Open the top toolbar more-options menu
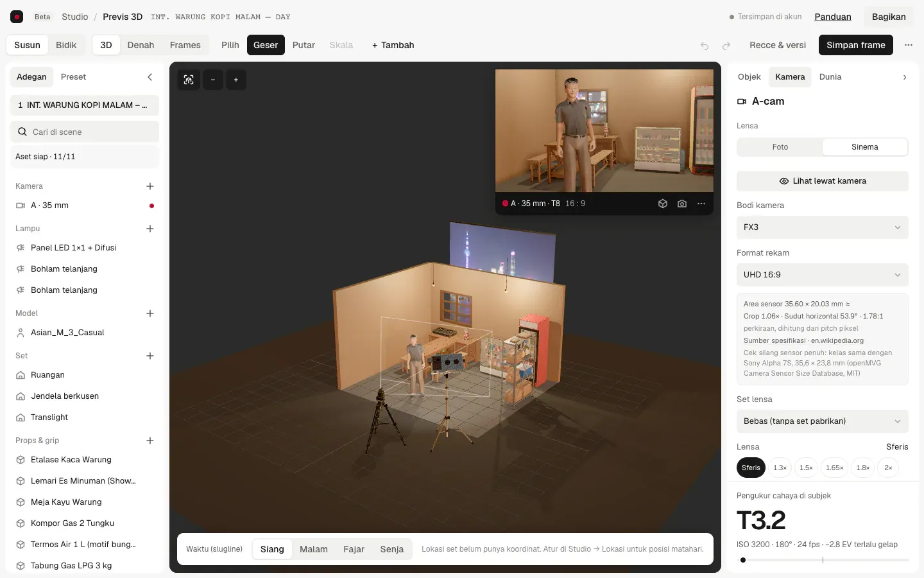 (x=909, y=45)
